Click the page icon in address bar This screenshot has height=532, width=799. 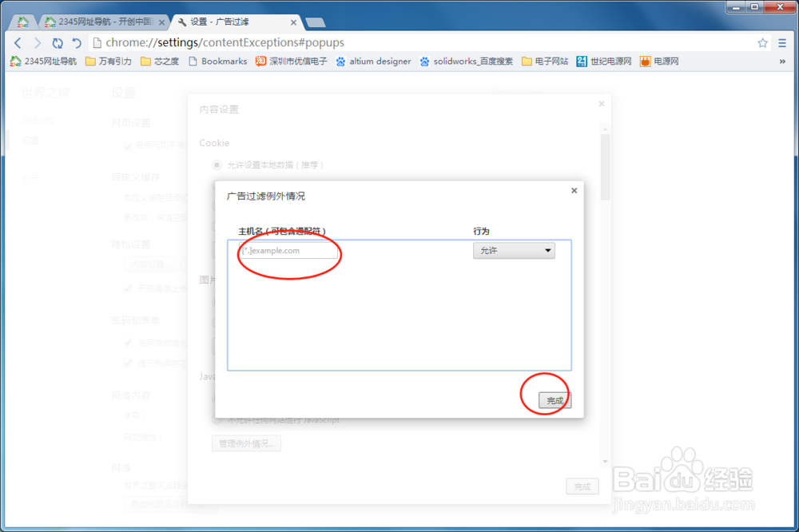click(97, 43)
